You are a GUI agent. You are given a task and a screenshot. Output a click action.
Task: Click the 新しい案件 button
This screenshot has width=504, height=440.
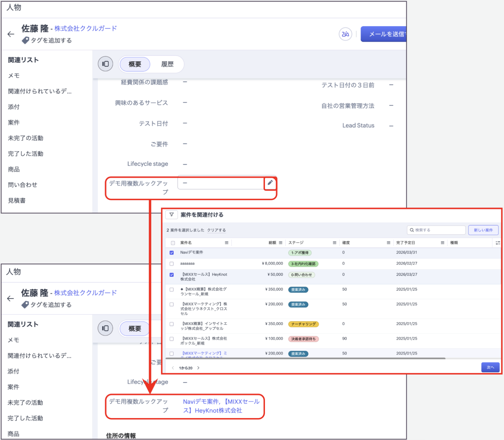[x=483, y=230]
